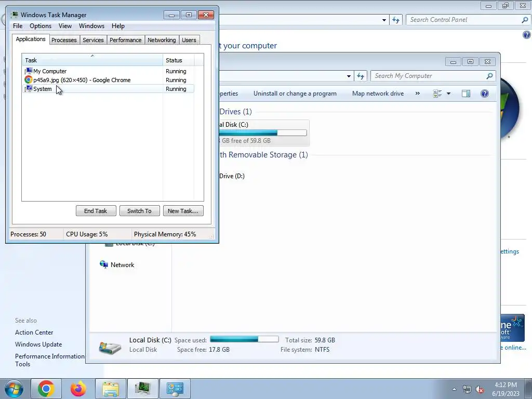Click the muted volume tray icon

pos(480,390)
